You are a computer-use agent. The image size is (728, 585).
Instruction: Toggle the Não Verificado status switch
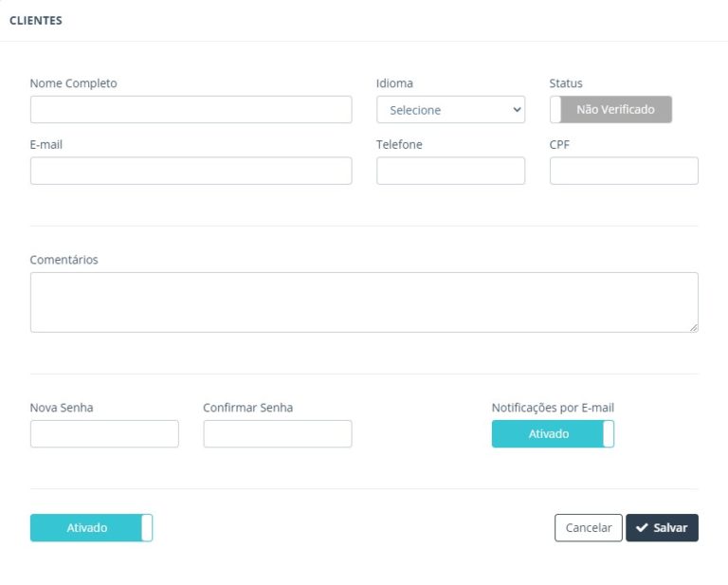[x=610, y=110]
